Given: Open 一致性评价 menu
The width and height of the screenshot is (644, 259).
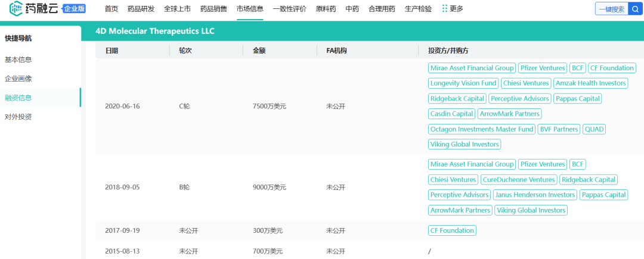Looking at the screenshot, I should (290, 8).
